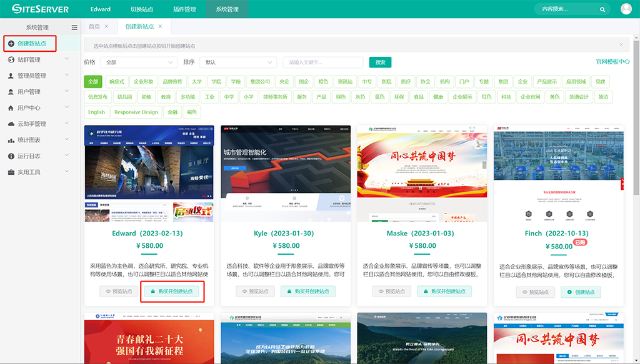Click the 红色 color filter tag
640x364 pixels.
tap(486, 97)
